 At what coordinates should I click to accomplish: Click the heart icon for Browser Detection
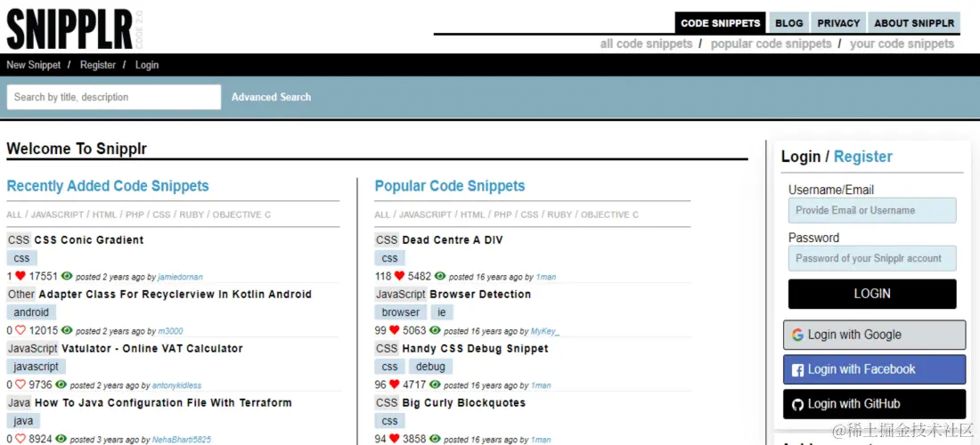point(395,331)
